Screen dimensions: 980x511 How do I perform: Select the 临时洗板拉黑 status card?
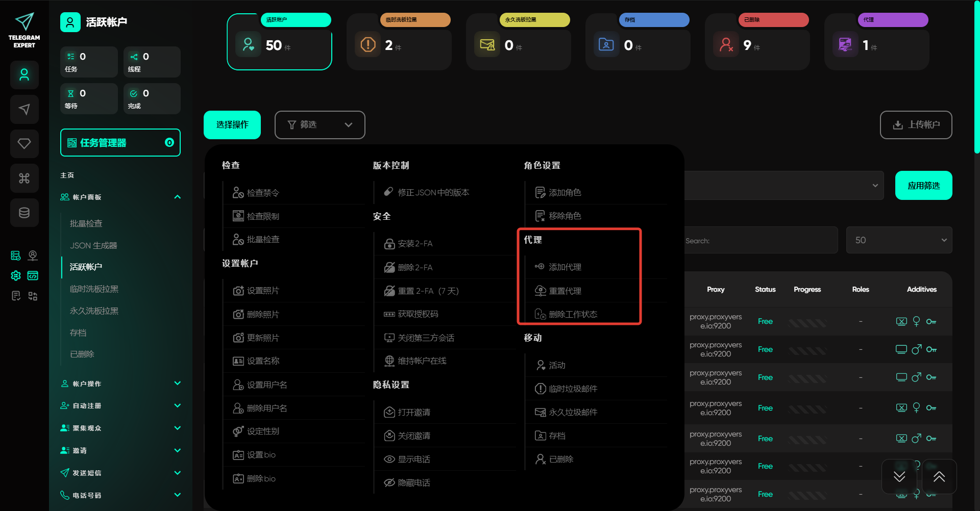click(x=399, y=42)
